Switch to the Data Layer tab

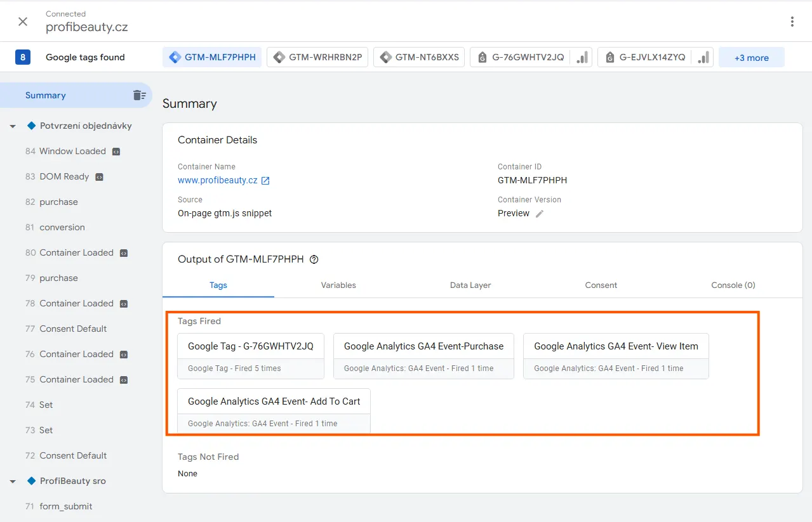tap(470, 285)
